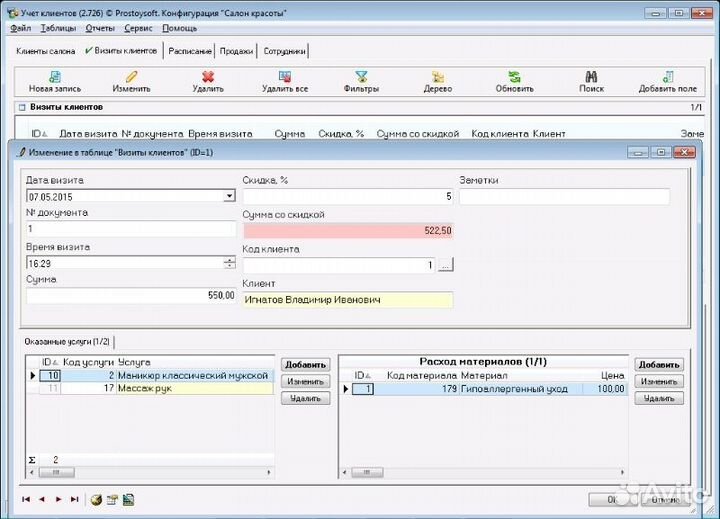Click the red Удалить toolbar icon

coord(208,77)
